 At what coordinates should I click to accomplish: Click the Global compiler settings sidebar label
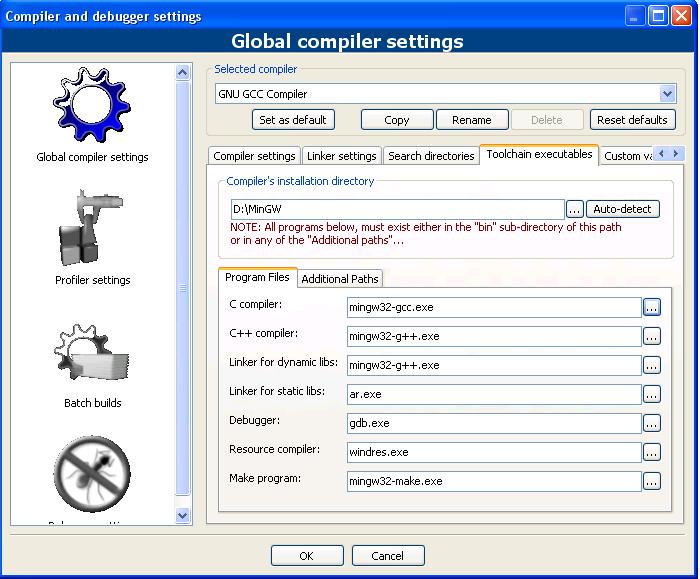(x=92, y=157)
